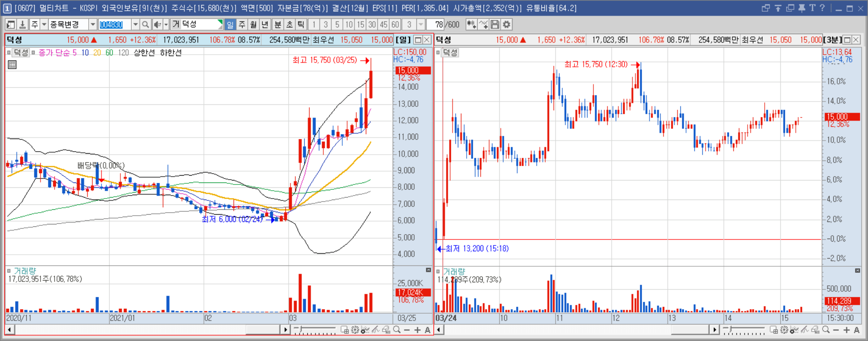The image size is (868, 341).
Task: Click the pin icon in title bar
Action: [802, 8]
